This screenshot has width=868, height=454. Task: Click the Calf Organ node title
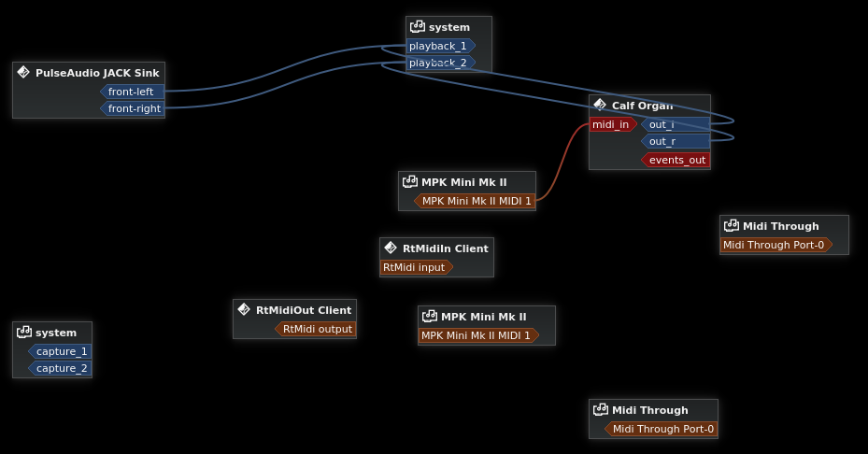click(x=642, y=106)
